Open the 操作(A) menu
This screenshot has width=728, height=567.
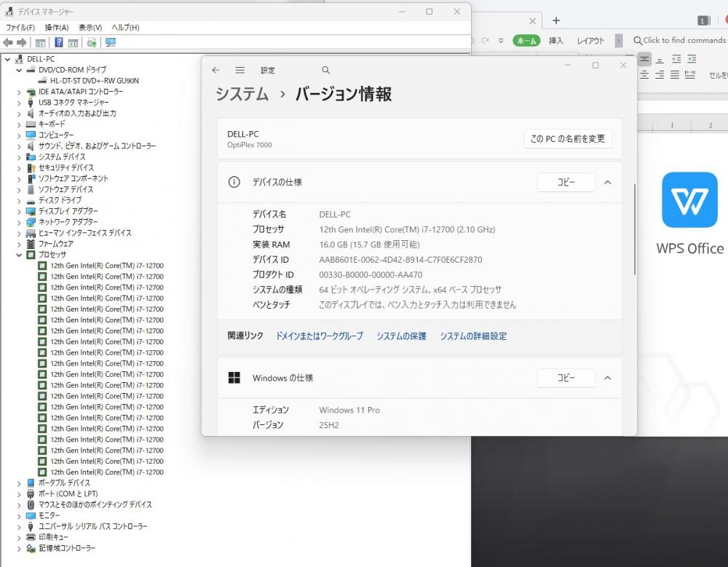57,27
